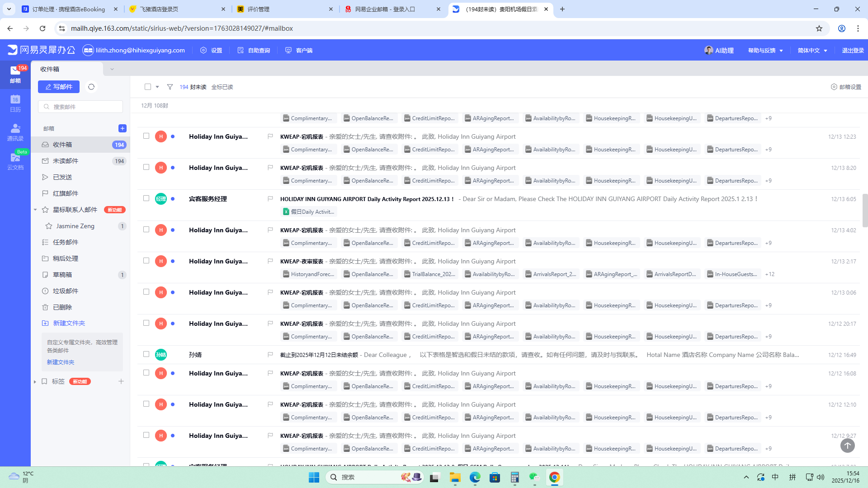Check the 宾客服务经理 Daily Activity Report email
This screenshot has height=488, width=868.
click(146, 198)
